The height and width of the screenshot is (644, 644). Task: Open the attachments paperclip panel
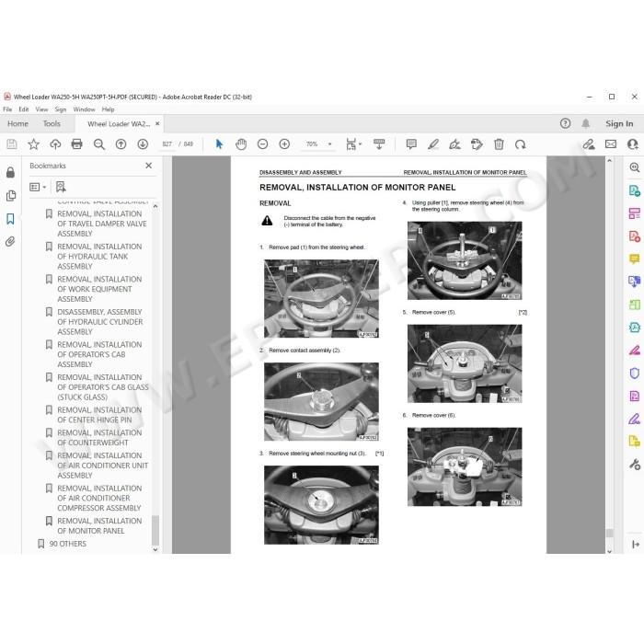[x=11, y=241]
